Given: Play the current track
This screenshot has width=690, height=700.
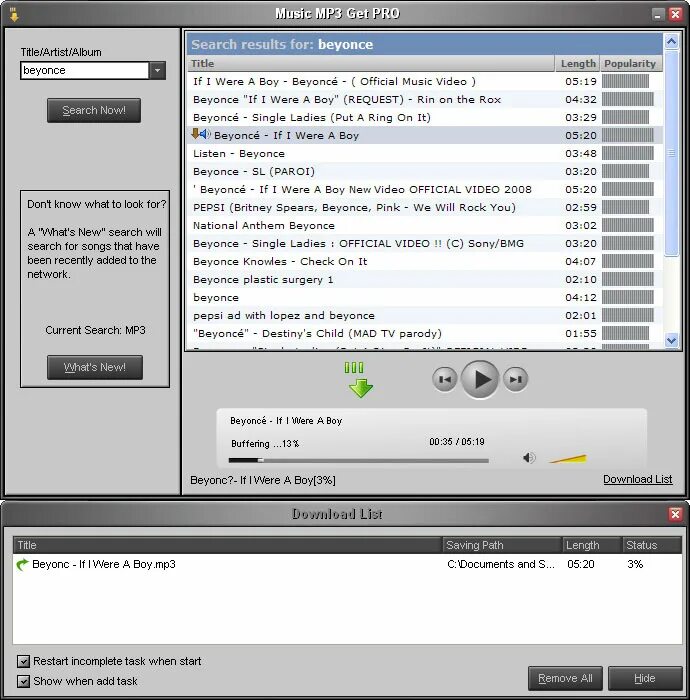Looking at the screenshot, I should click(x=480, y=379).
